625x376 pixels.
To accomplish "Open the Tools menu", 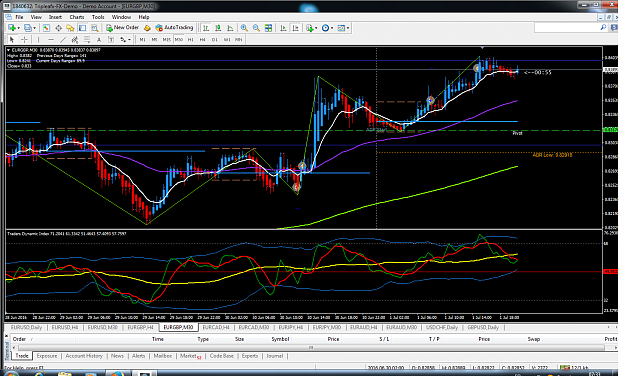I will pos(98,17).
